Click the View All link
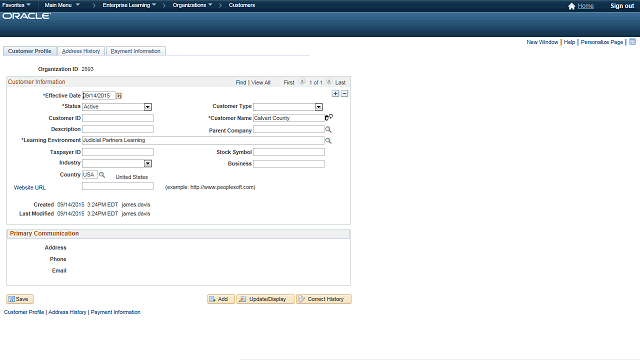The height and width of the screenshot is (360, 640). tap(261, 82)
